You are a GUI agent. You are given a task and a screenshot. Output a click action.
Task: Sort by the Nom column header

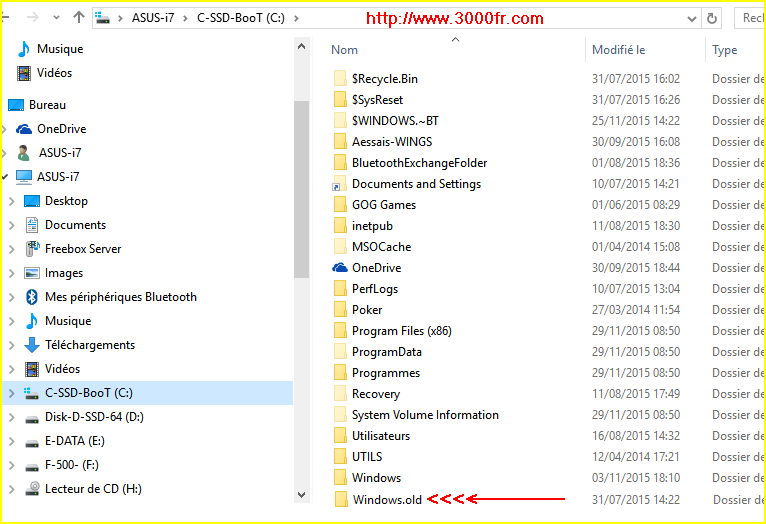(x=344, y=50)
